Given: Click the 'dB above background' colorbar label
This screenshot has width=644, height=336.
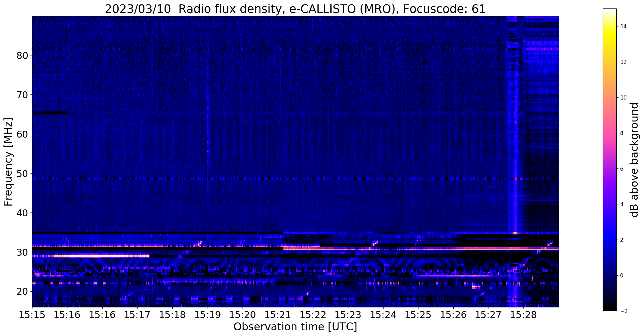Looking at the screenshot, I should tap(635, 160).
